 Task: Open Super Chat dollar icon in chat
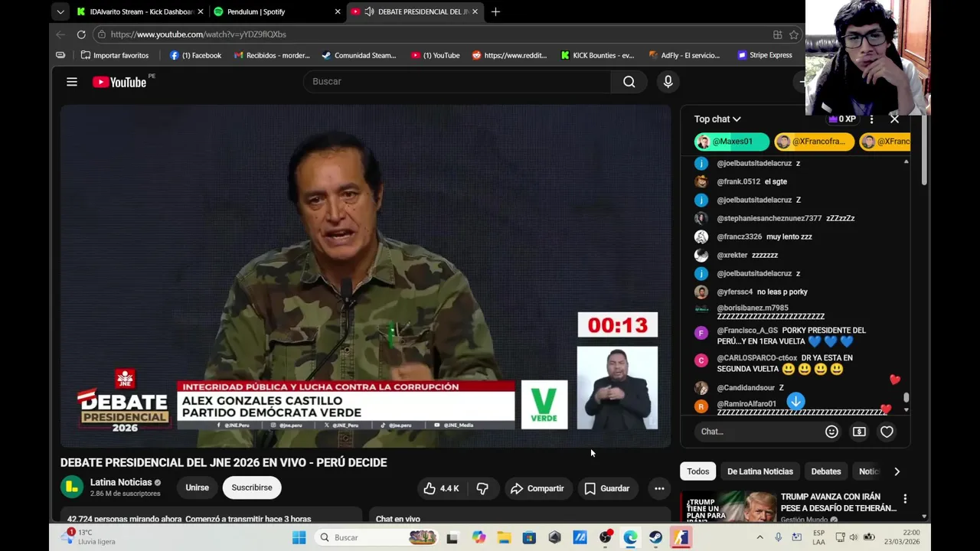coord(859,432)
